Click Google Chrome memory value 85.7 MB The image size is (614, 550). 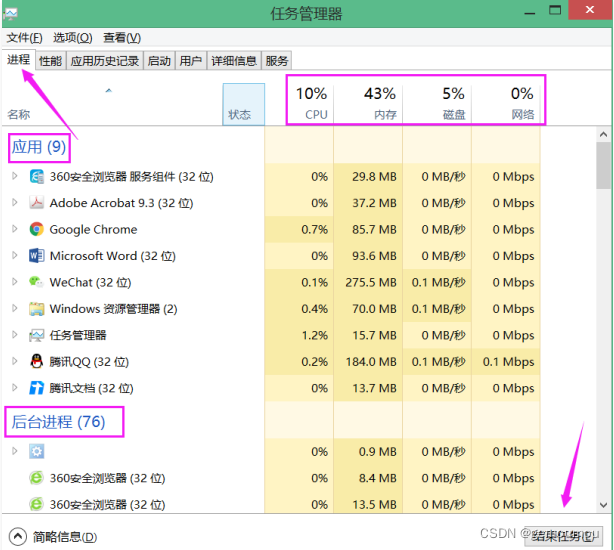tap(374, 229)
